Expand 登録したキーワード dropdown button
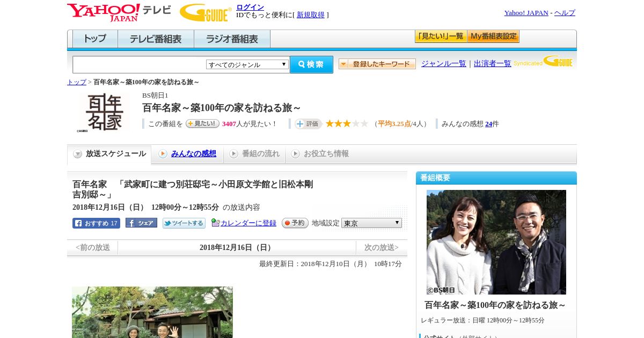Screen dimensions: 644x338 click(377, 64)
